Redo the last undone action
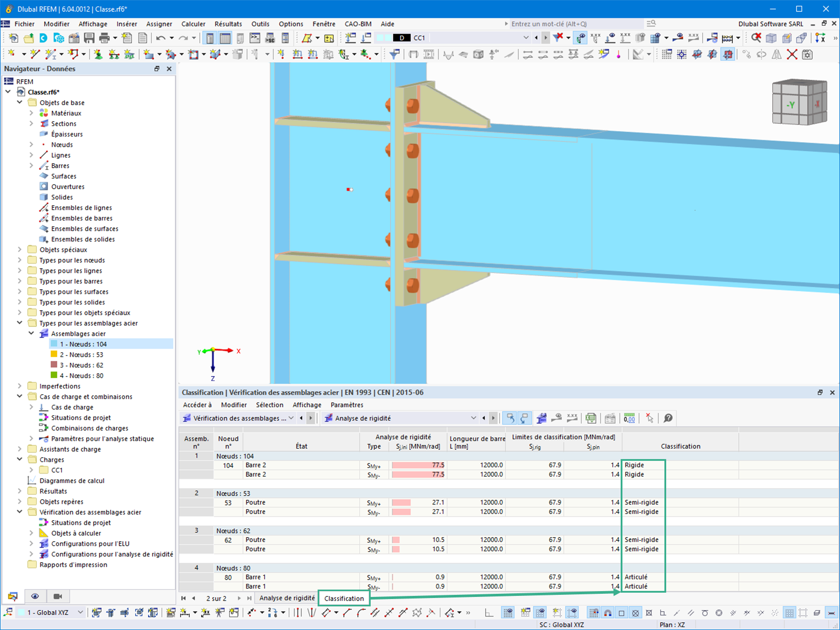 pos(183,38)
